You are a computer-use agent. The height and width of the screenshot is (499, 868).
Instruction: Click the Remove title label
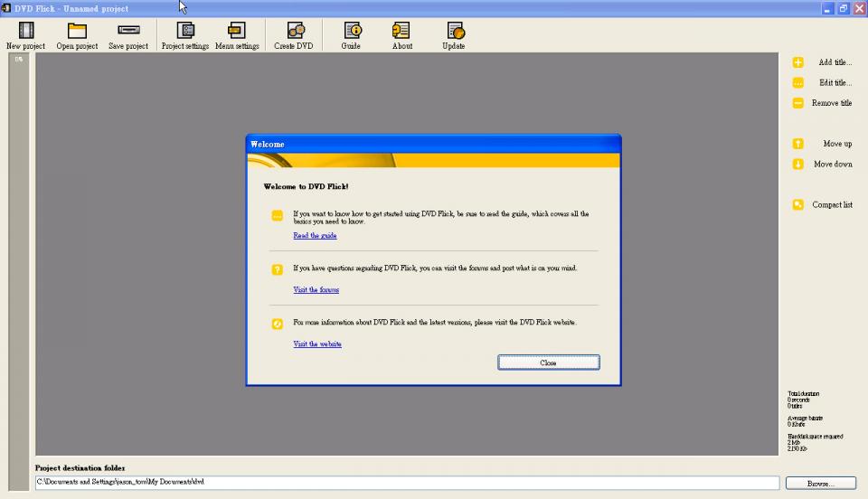[x=832, y=103]
